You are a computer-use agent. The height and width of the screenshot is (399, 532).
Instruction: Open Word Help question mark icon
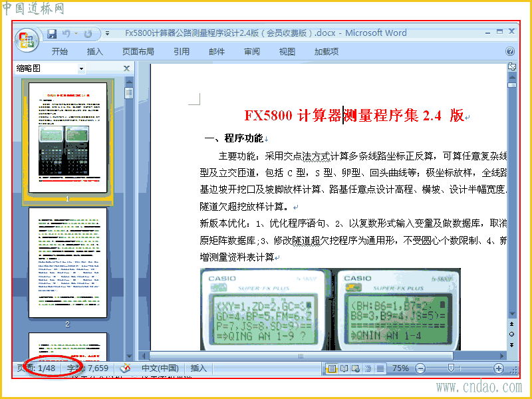coord(509,51)
